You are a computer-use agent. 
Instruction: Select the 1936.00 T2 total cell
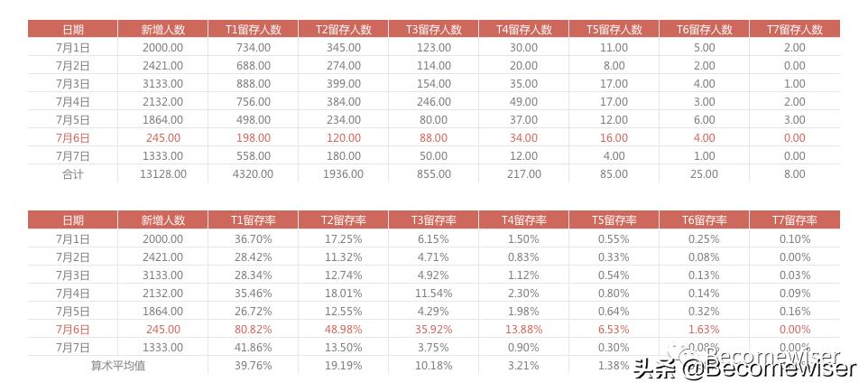(343, 173)
